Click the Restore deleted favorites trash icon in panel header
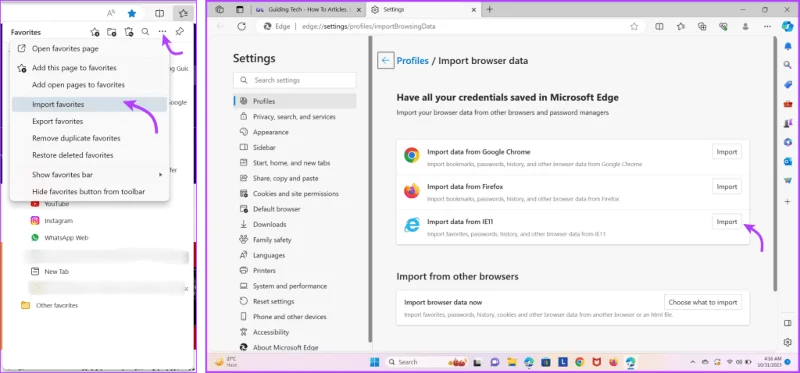This screenshot has width=800, height=373. pyautogui.click(x=129, y=32)
